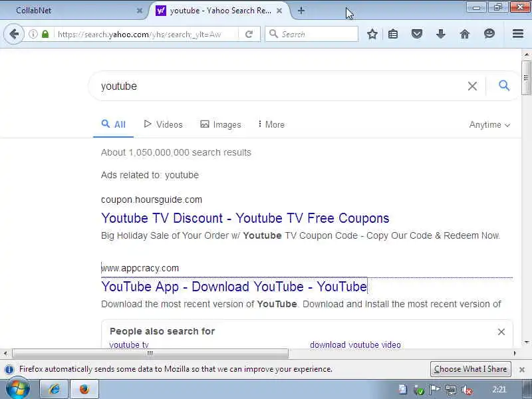Clear the youtube query with X icon
The width and height of the screenshot is (532, 399).
point(472,86)
